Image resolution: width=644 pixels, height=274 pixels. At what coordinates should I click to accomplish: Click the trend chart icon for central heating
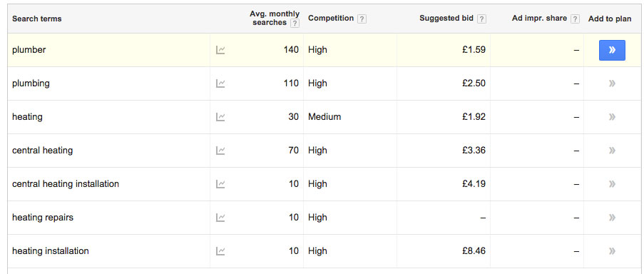coord(220,151)
